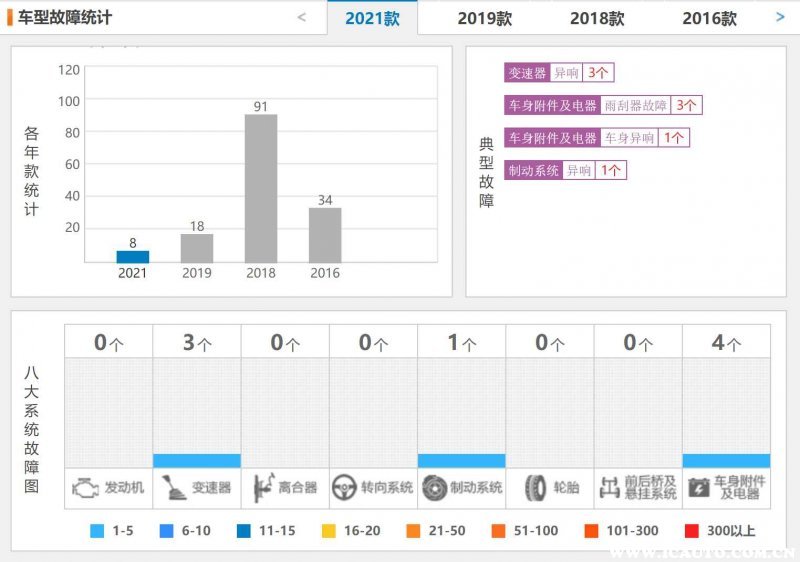The width and height of the screenshot is (800, 562).
Task: Click the axle and suspension (前后桥及悬挂系统) icon
Action: (608, 488)
